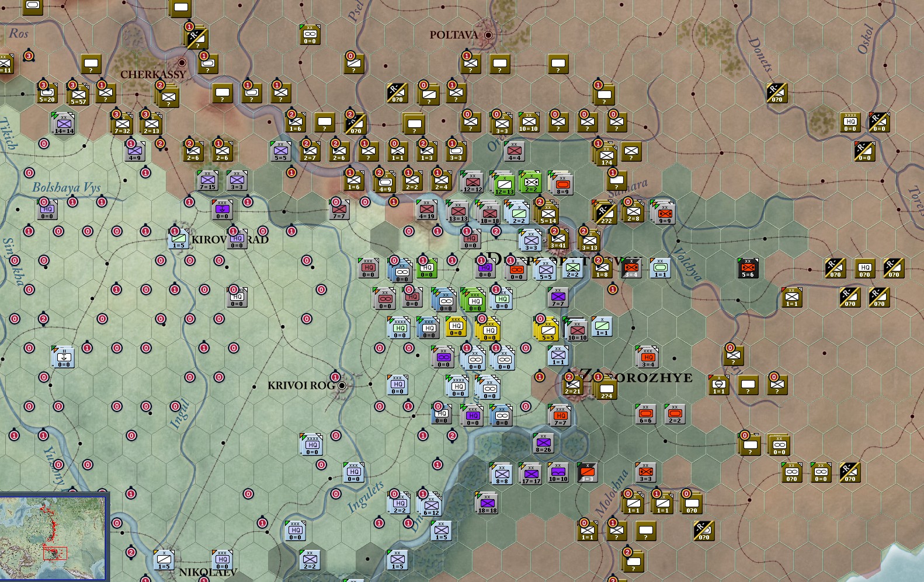The width and height of the screenshot is (924, 582).
Task: Click the Poltava city marker dot
Action: tap(488, 35)
